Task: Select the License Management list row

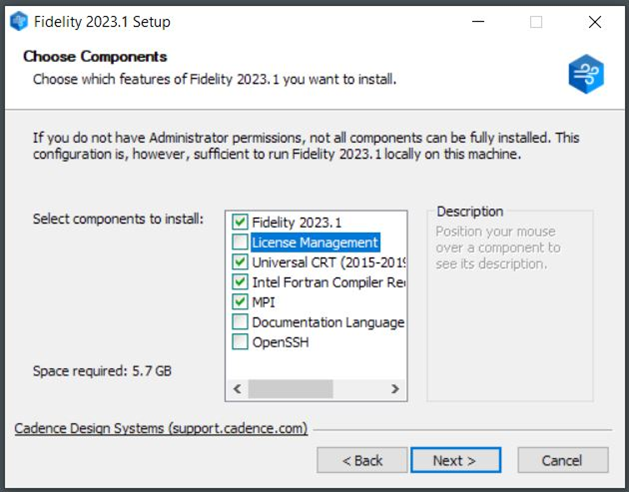Action: point(315,242)
